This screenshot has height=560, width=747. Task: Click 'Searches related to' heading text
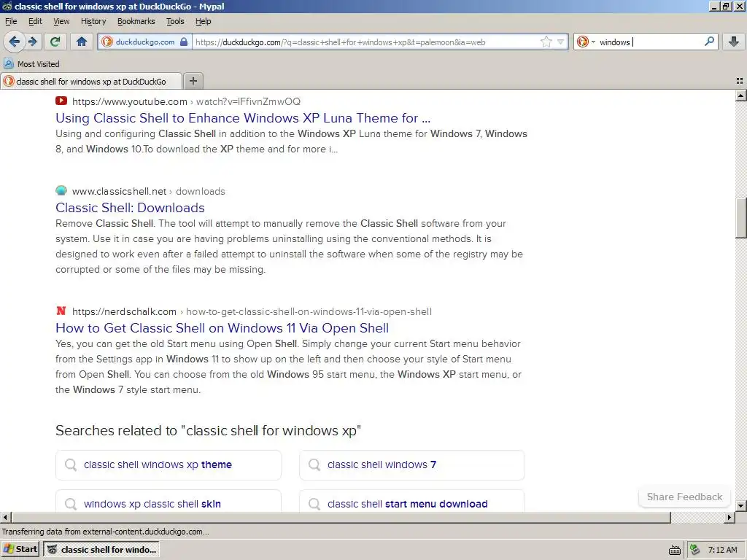[208, 430]
